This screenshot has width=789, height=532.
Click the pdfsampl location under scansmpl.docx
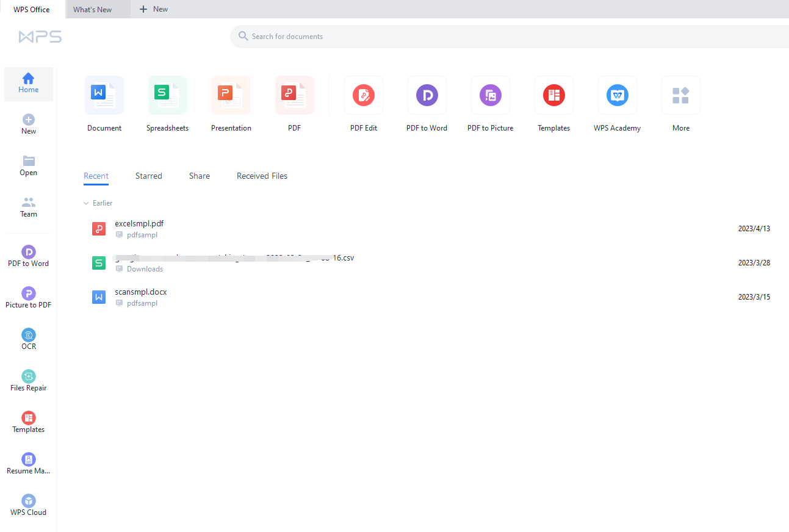click(x=142, y=303)
